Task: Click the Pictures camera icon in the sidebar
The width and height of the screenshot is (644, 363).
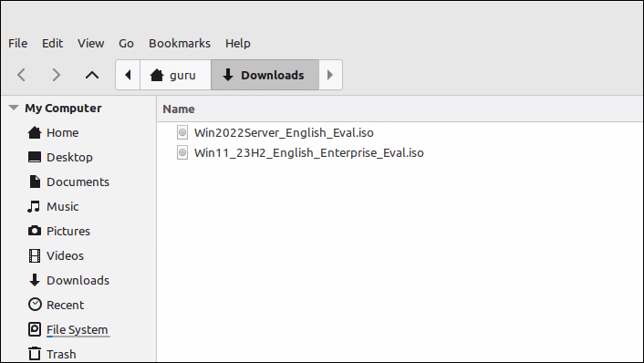Action: pyautogui.click(x=35, y=231)
